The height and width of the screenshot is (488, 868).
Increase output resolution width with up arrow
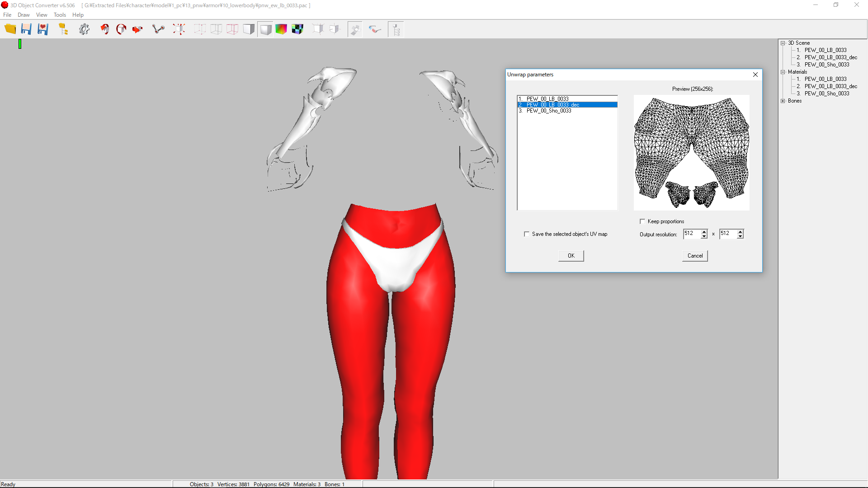704,231
